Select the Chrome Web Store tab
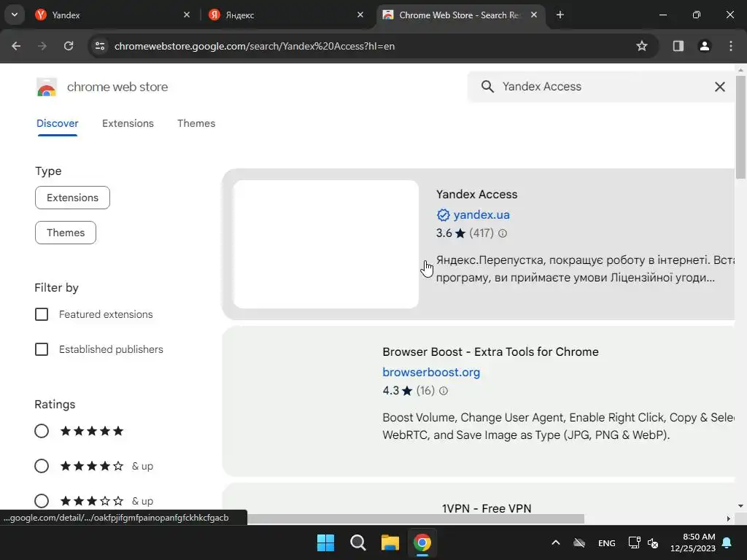The image size is (747, 560). coord(460,15)
